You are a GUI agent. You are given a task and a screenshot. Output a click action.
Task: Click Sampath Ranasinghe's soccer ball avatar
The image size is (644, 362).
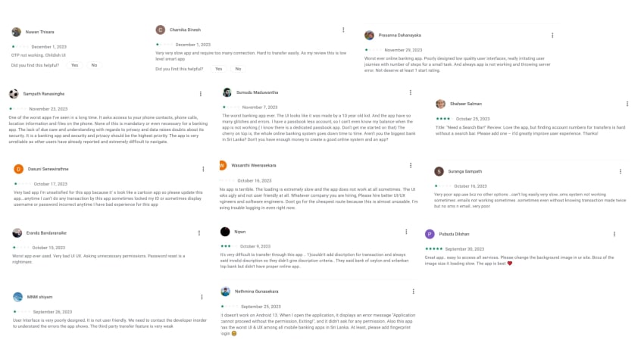pos(14,94)
